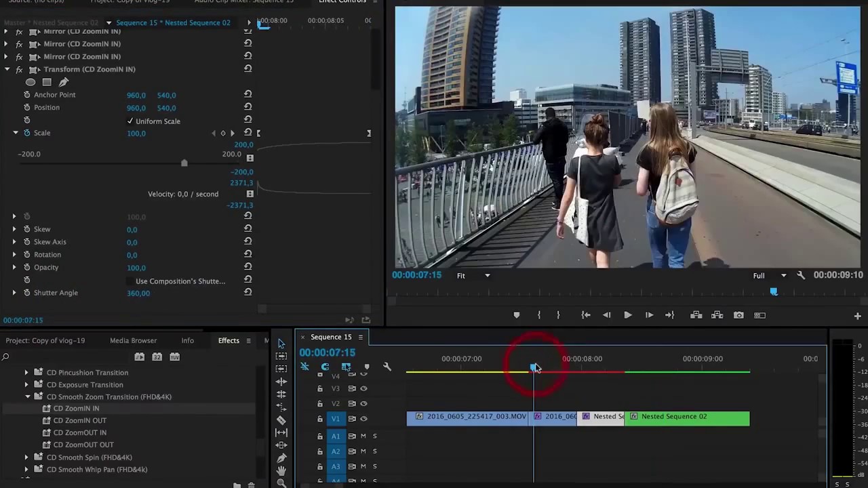Open timeline display settings wrench
This screenshot has height=488, width=868.
pos(387,367)
